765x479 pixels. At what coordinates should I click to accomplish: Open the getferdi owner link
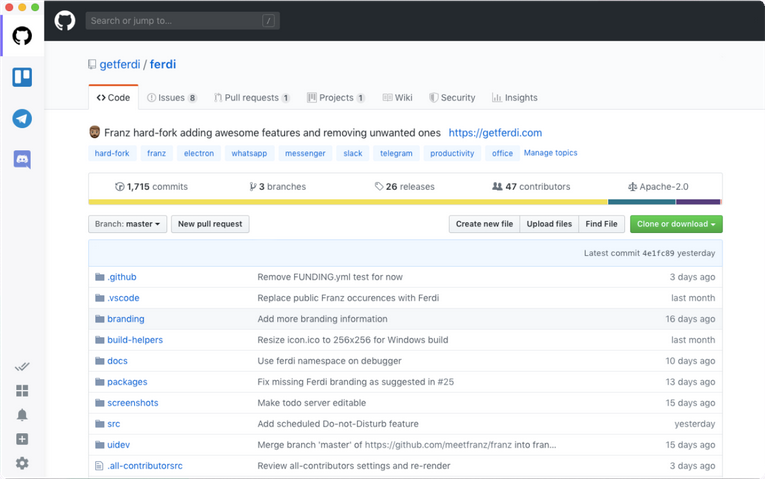[120, 64]
